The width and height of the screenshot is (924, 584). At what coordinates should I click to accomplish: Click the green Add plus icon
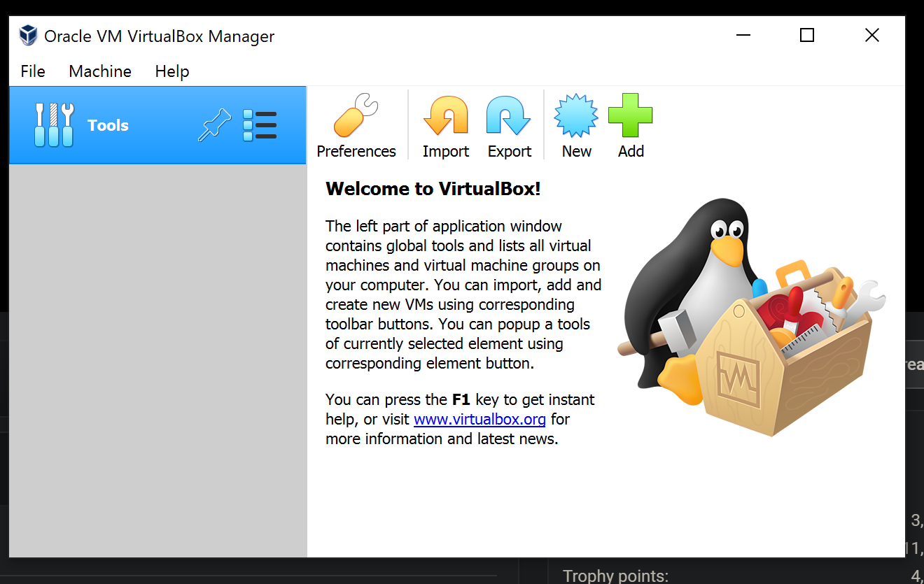pos(630,115)
